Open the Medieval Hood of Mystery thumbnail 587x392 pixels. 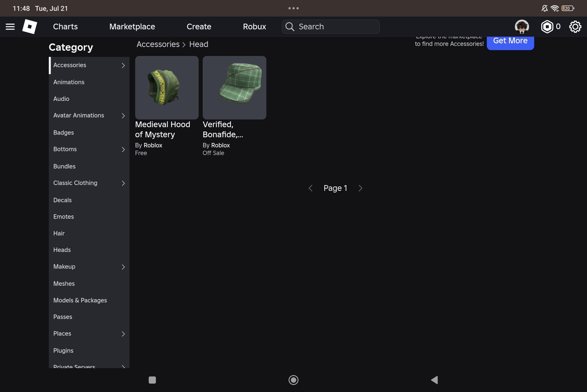tap(167, 87)
